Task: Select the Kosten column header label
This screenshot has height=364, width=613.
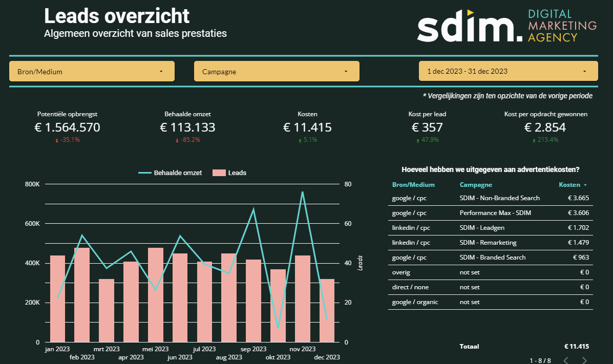Action: click(x=568, y=185)
